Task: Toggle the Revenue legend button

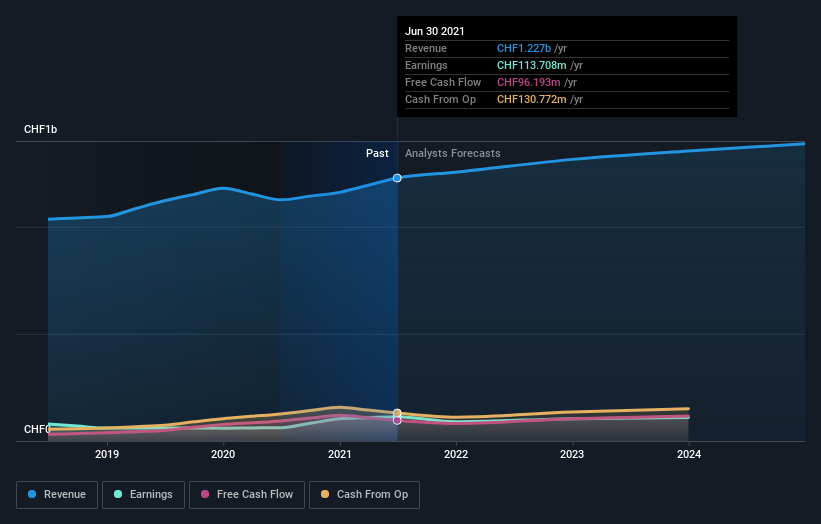Action: pos(57,495)
